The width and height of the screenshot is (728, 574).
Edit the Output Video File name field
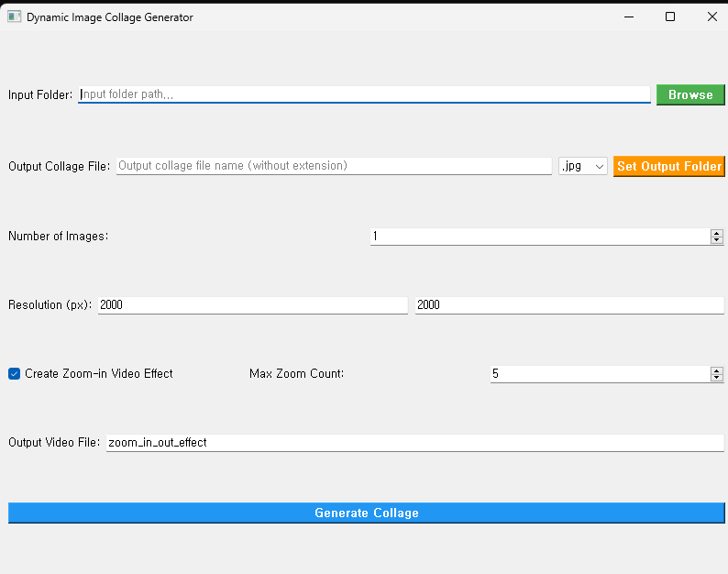(414, 443)
